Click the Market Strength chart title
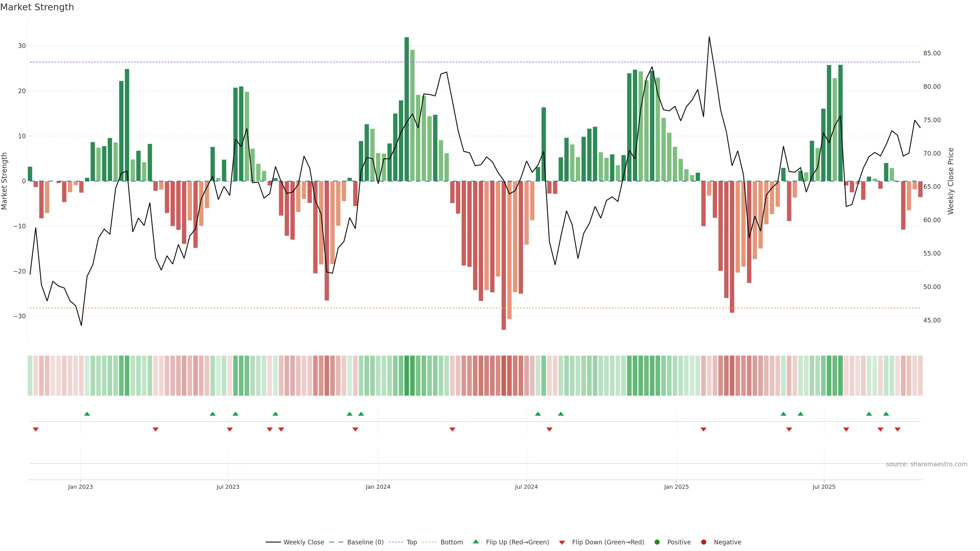Viewport: 980px width, 551px height. coord(37,7)
